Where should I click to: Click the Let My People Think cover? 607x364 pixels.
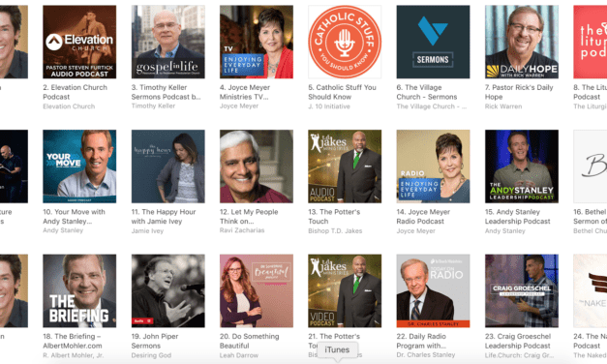pos(257,167)
